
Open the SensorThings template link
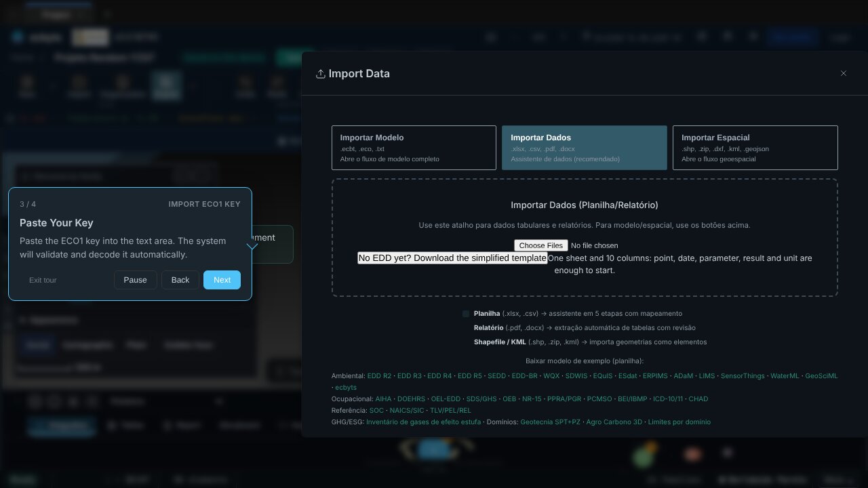pyautogui.click(x=743, y=375)
